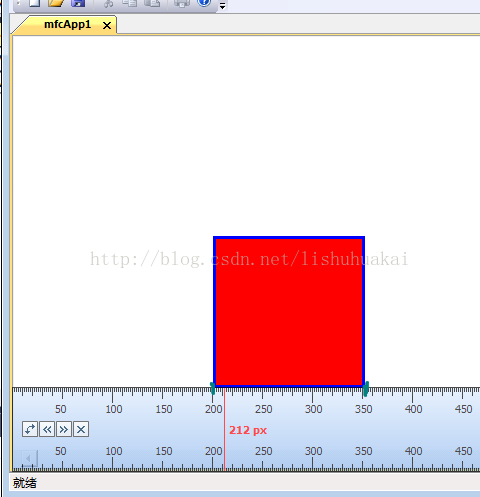This screenshot has width=480, height=497.
Task: Click the 100 label on the upper ruler scale
Action: click(x=114, y=409)
